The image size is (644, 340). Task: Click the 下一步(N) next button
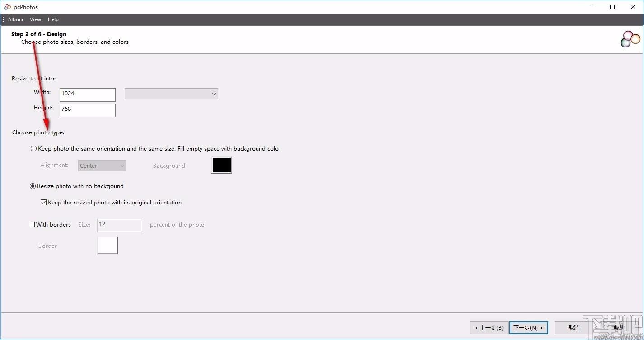[x=528, y=328]
